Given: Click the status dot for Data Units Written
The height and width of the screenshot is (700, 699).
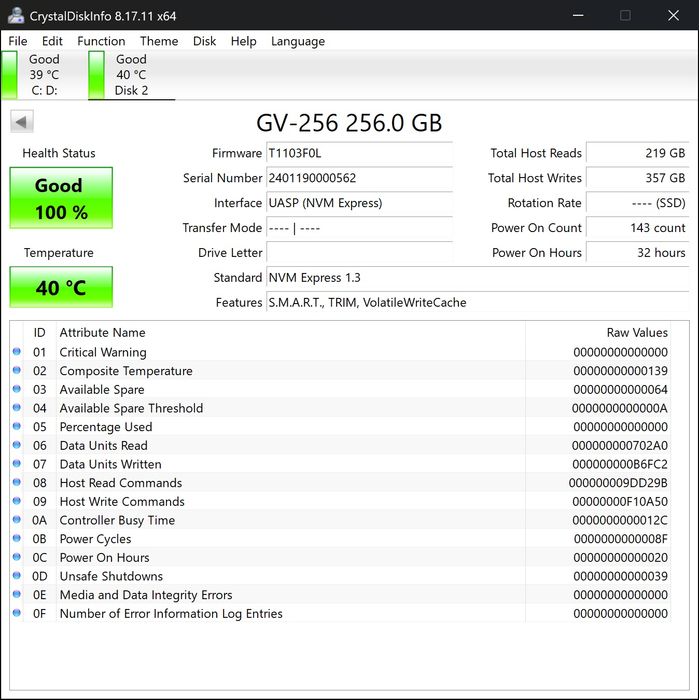Looking at the screenshot, I should click(x=17, y=464).
